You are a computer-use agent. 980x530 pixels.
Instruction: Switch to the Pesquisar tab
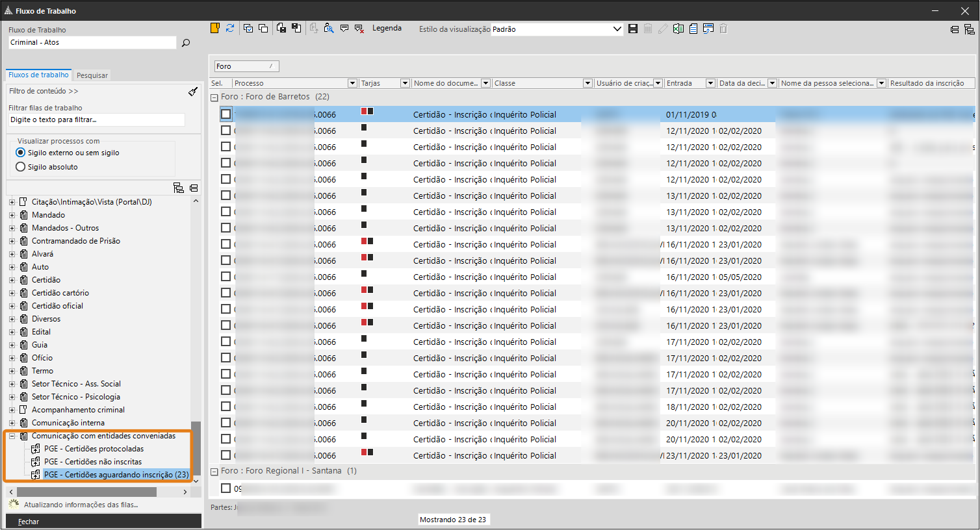[92, 75]
